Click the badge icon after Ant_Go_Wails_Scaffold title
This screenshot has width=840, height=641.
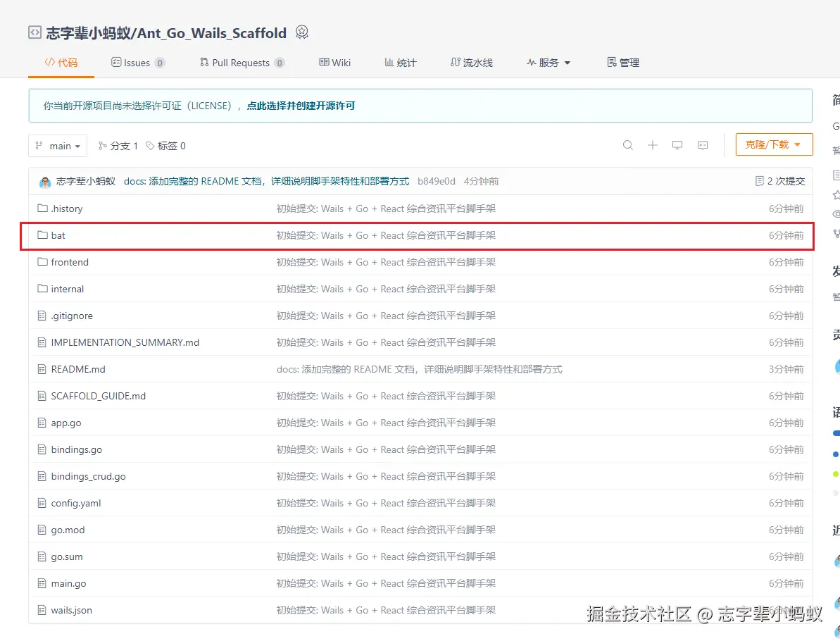(302, 32)
